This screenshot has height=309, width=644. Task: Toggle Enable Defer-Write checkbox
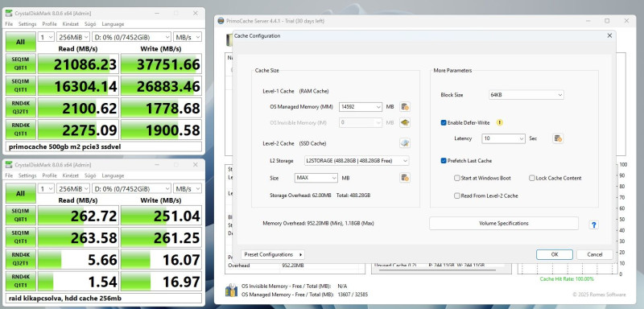444,122
